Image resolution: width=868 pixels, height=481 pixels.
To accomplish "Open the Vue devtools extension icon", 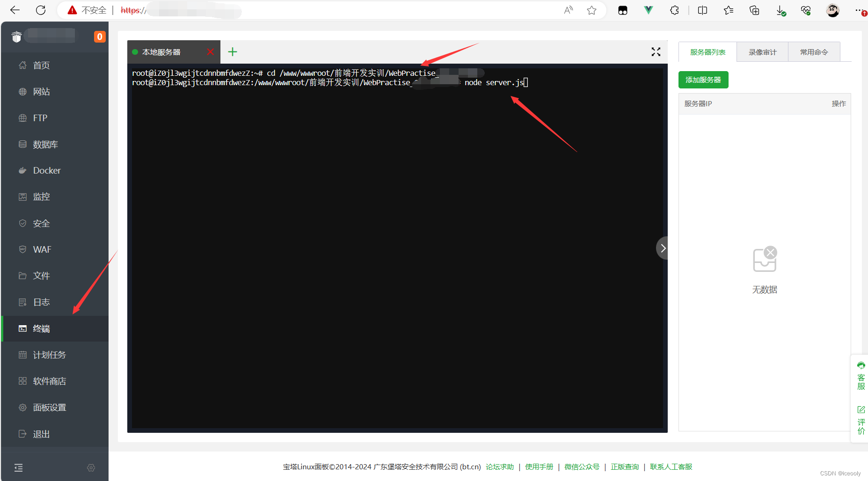I will point(649,10).
